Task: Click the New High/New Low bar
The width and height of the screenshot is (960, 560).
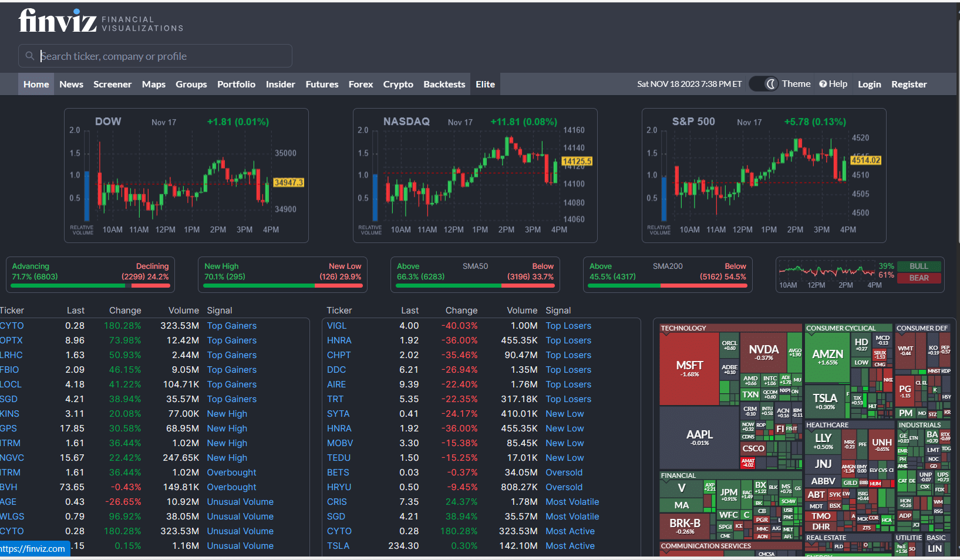Action: (283, 286)
